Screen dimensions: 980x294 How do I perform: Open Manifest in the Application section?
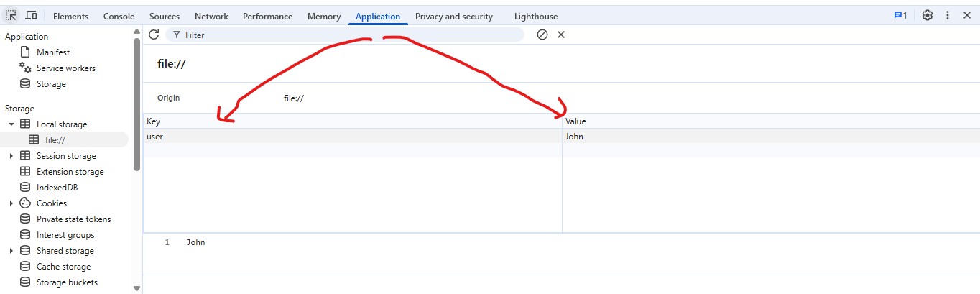(53, 52)
